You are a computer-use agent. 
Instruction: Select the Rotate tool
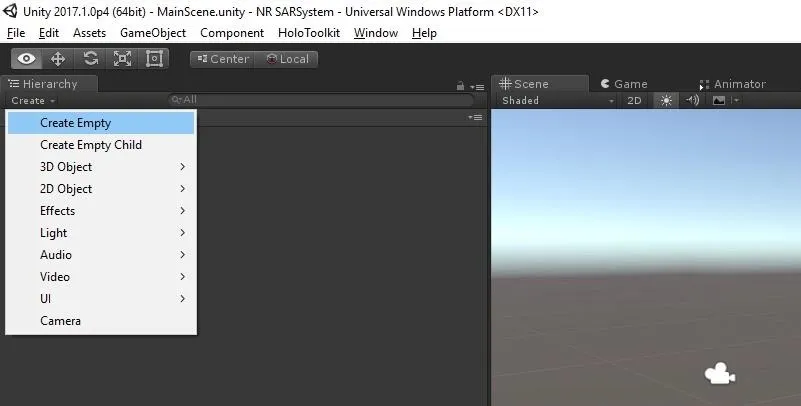click(90, 59)
